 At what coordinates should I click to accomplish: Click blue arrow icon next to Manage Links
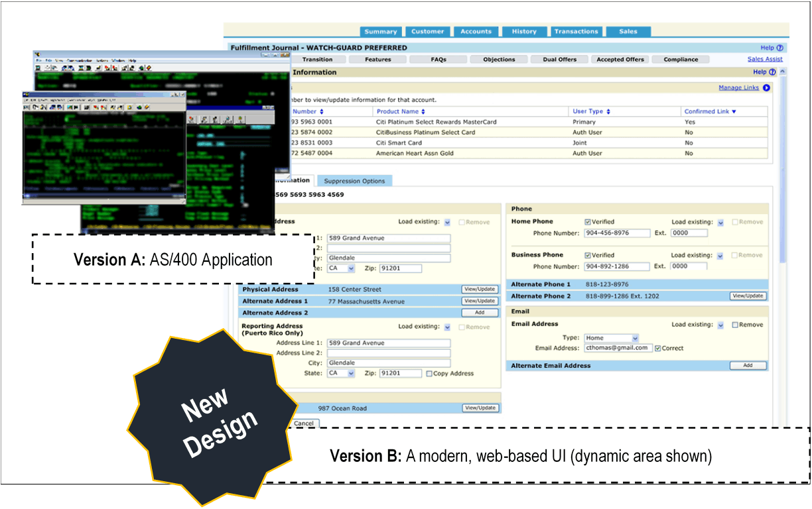point(766,87)
